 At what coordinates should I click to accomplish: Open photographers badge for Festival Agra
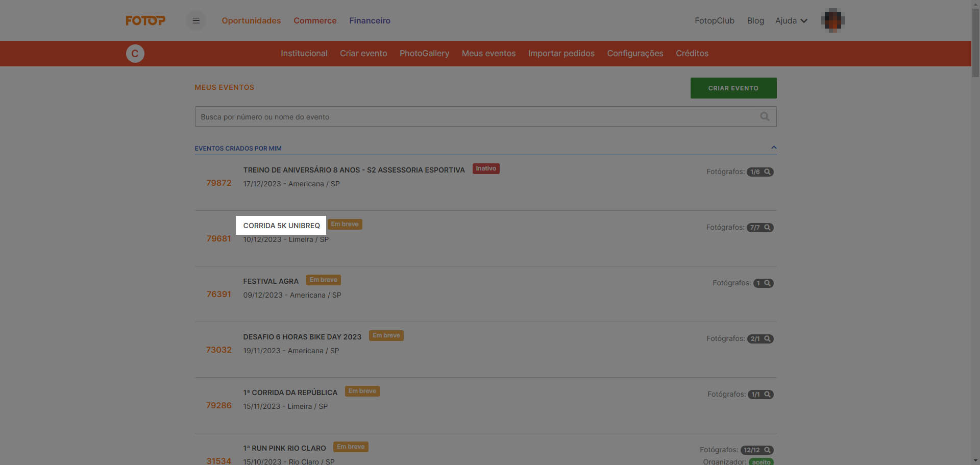763,283
